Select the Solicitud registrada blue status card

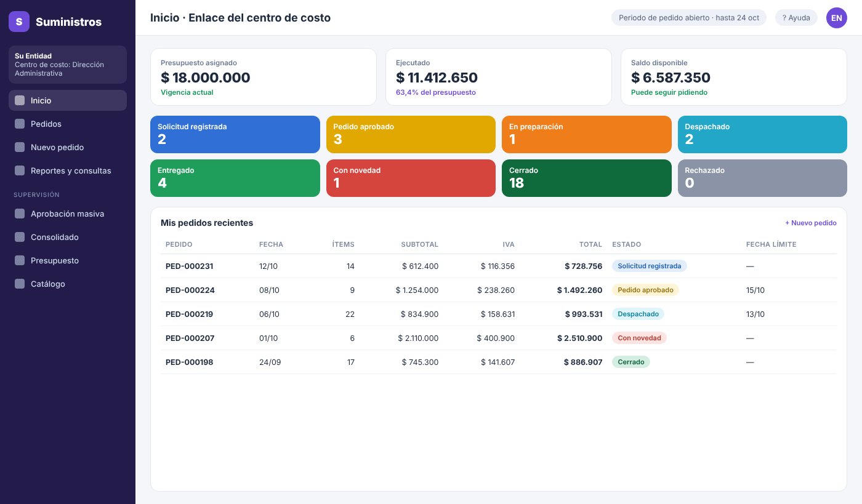click(x=235, y=134)
